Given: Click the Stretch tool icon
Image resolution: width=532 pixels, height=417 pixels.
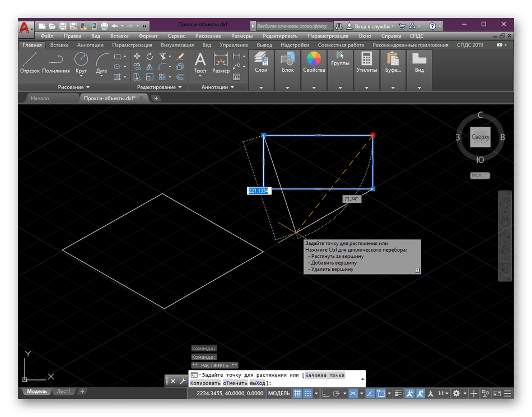Looking at the screenshot, I should click(x=137, y=77).
